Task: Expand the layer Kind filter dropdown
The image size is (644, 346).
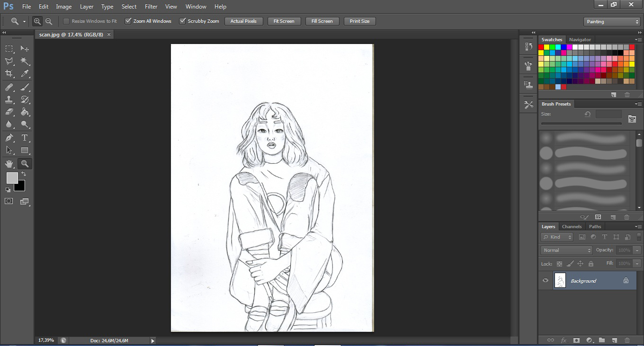Action: click(x=557, y=237)
